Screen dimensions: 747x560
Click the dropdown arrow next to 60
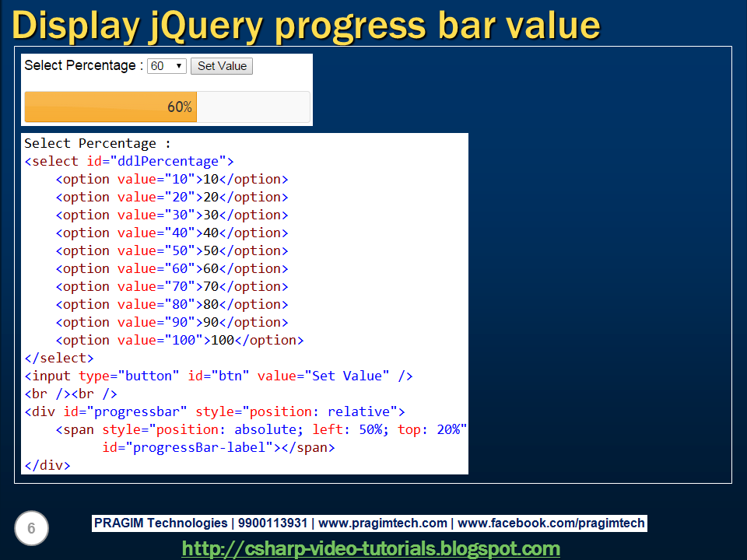pos(180,66)
